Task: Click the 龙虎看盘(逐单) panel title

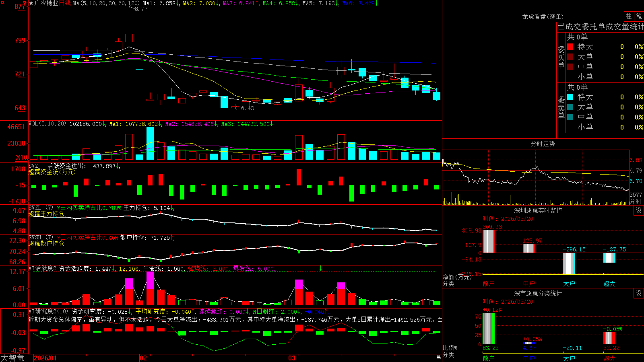Action: point(543,16)
